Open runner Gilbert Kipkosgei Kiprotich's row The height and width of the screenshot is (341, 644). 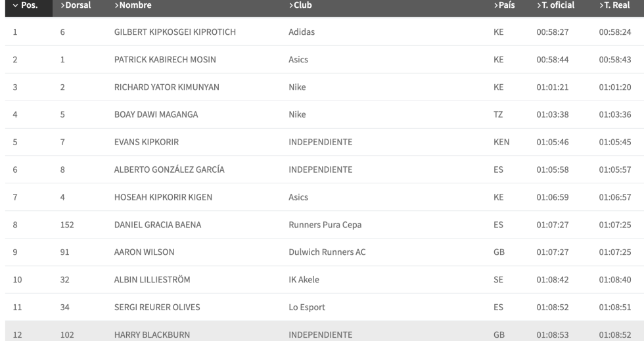[x=175, y=32]
